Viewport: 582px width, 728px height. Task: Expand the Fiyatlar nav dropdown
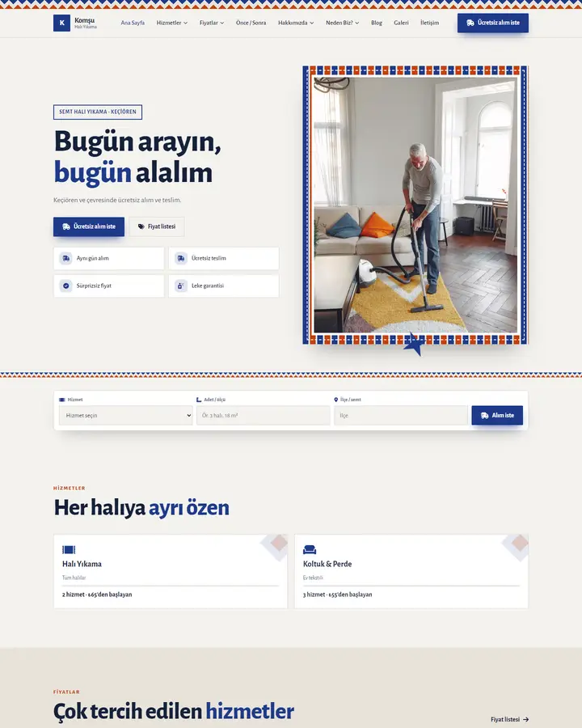[212, 23]
